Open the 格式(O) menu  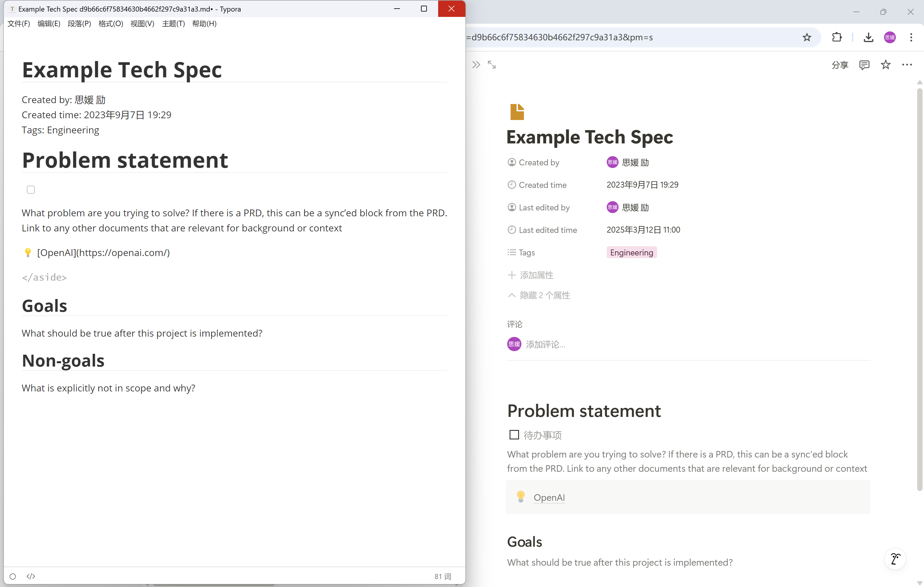pyautogui.click(x=111, y=24)
